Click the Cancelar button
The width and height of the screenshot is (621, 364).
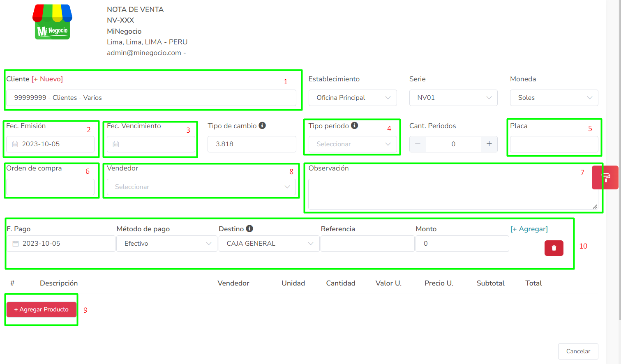pyautogui.click(x=578, y=351)
